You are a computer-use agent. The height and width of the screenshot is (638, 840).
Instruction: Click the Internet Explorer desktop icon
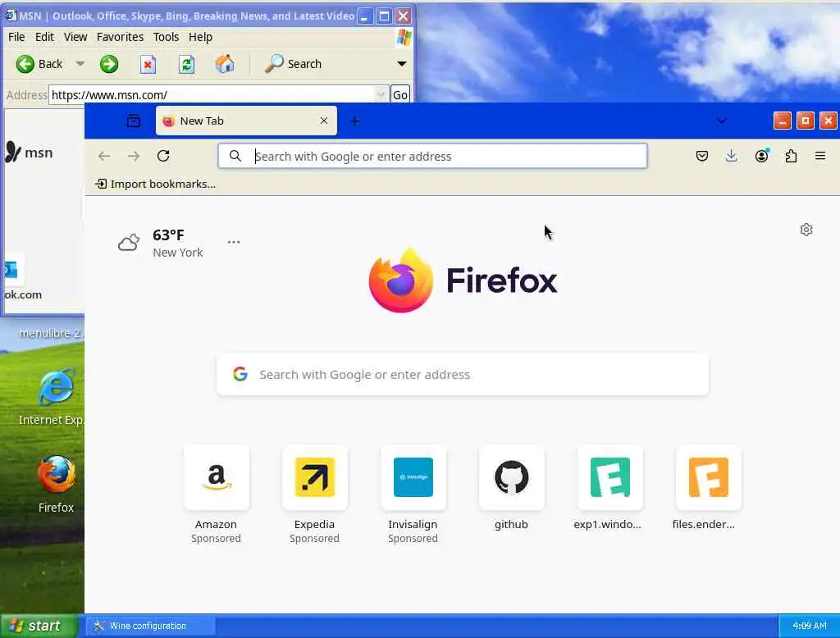tap(56, 387)
